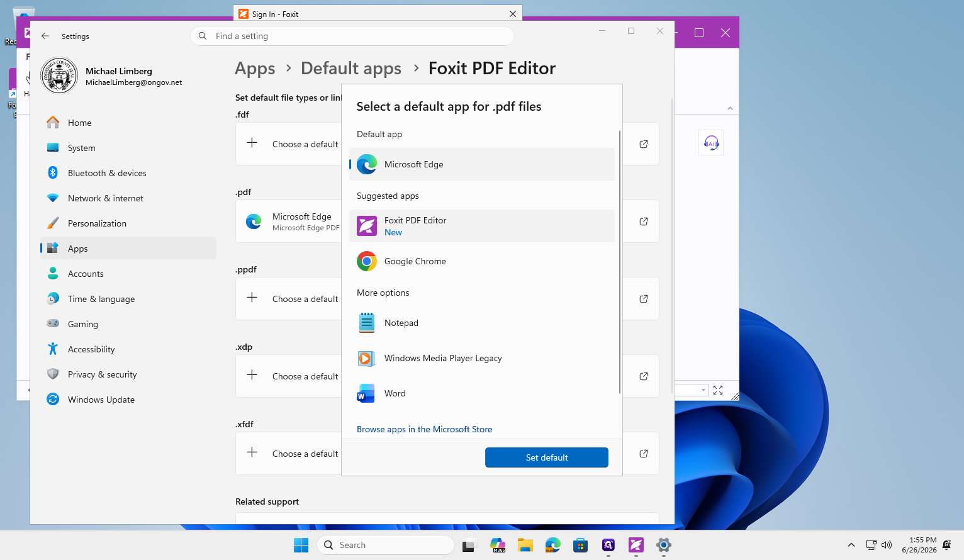Viewport: 964px width, 560px height.
Task: Open Time & language settings
Action: (128, 299)
